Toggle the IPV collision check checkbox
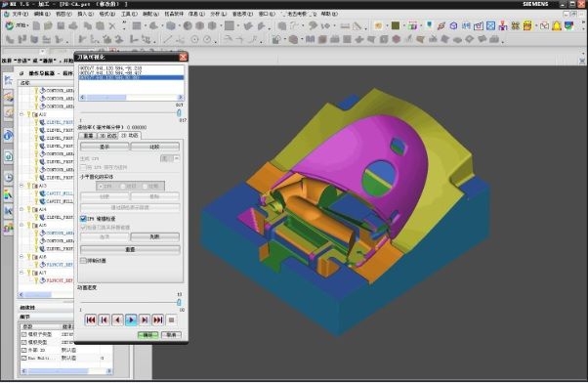Image resolution: width=588 pixels, height=383 pixels. [x=84, y=218]
